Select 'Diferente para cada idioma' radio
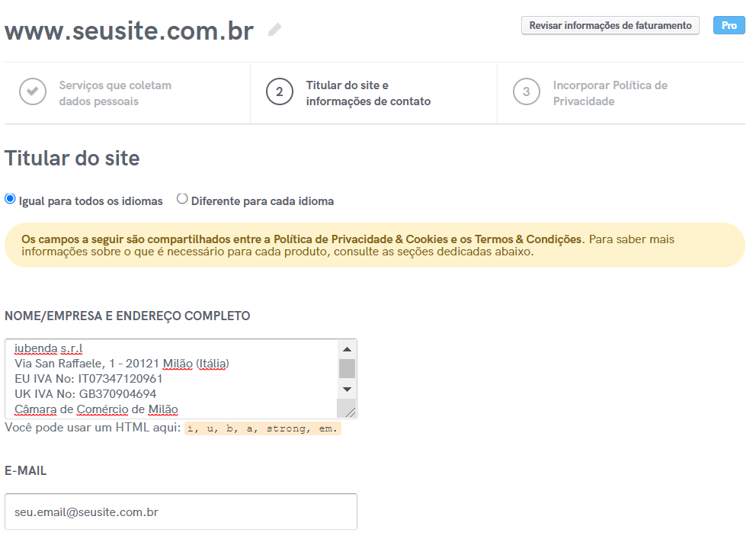The width and height of the screenshot is (756, 542). [x=182, y=199]
